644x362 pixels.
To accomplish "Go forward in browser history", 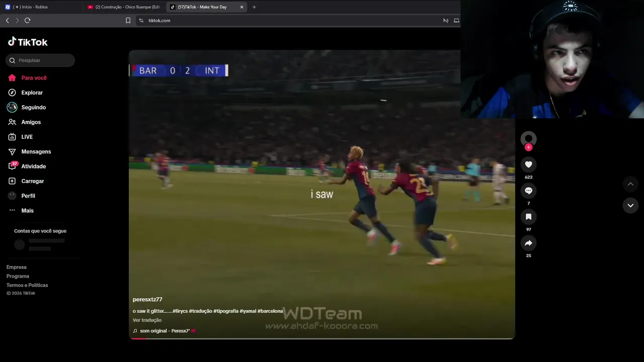I will (x=17, y=21).
